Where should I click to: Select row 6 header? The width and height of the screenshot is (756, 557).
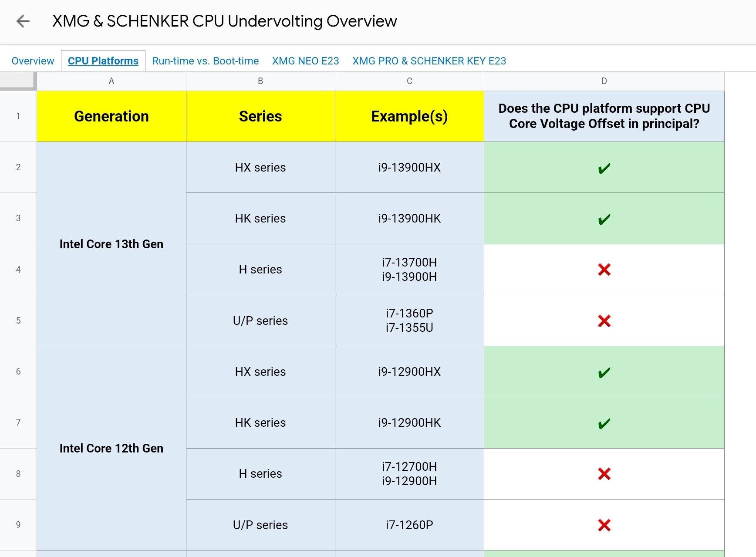[18, 371]
